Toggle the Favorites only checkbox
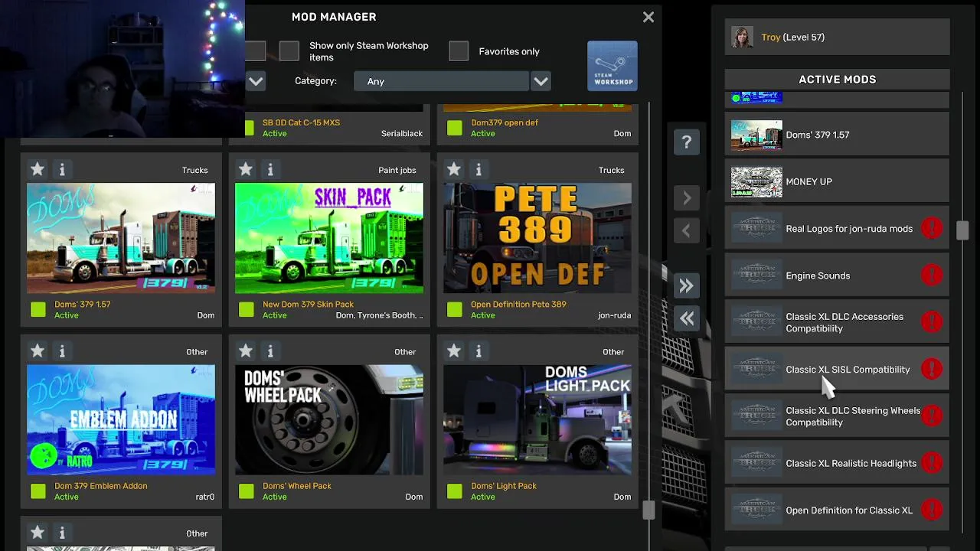 459,51
